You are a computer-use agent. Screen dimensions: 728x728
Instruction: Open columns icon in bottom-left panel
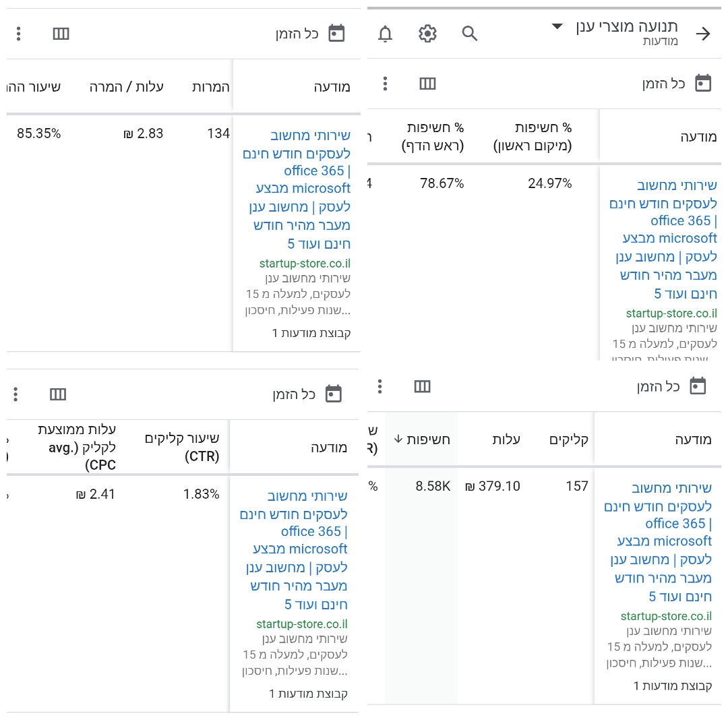tap(58, 394)
